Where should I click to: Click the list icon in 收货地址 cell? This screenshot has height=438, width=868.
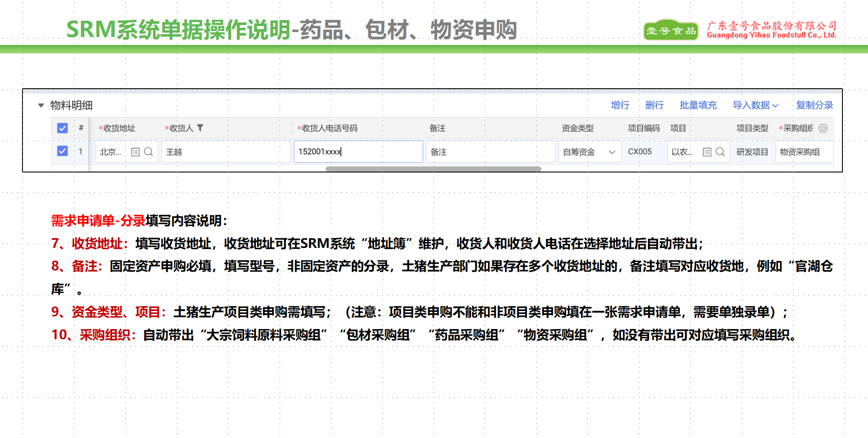click(135, 152)
